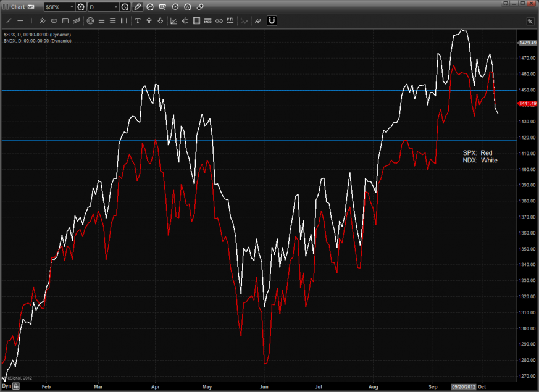Screen dimensions: 539x392
Task: Select the trend line drawing tool
Action: click(x=9, y=21)
